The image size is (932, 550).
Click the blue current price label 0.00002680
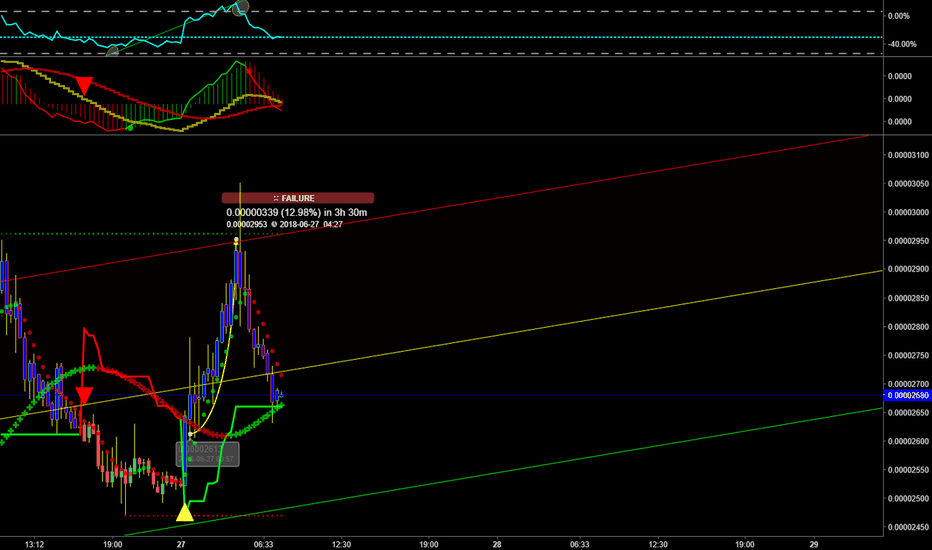[x=908, y=395]
